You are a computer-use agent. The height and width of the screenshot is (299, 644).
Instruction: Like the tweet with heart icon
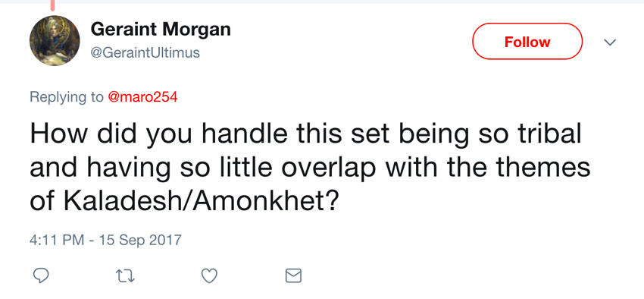tap(209, 276)
